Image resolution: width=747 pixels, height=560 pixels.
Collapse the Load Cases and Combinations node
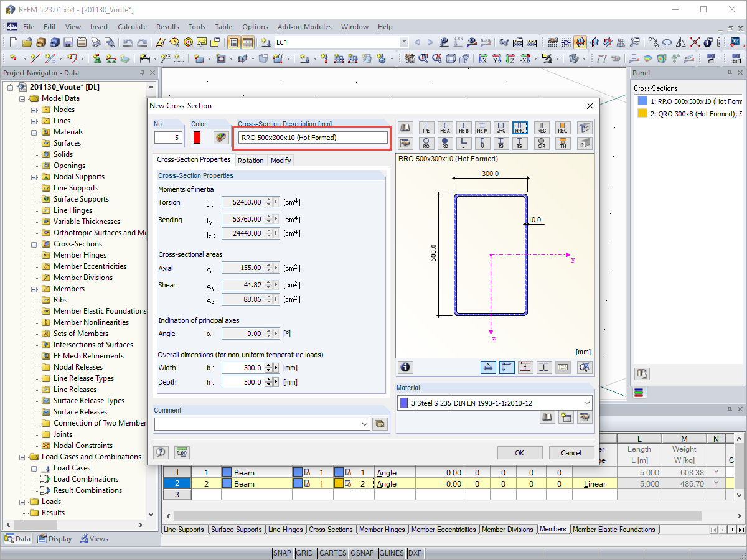pos(22,457)
